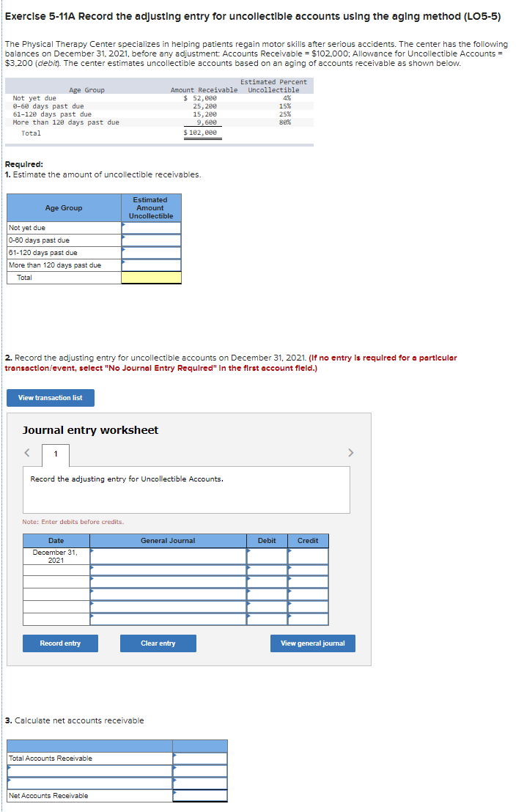This screenshot has width=524, height=812.
Task: Click the '25,200' amount receivable value
Action: point(205,106)
